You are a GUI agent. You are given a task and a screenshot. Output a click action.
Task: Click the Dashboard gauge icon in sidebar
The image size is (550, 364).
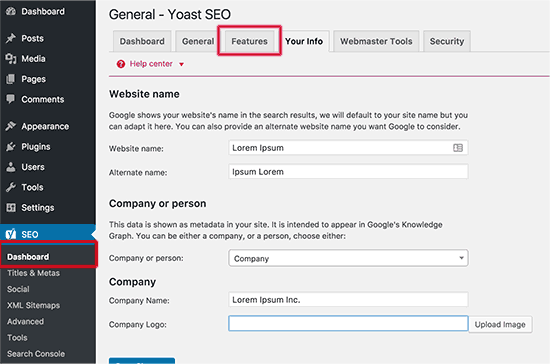tap(11, 11)
